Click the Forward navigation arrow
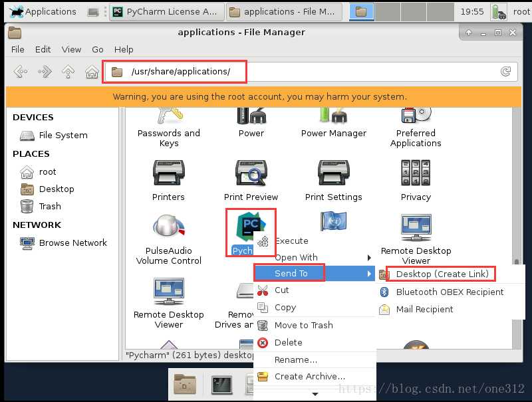Screen dimensions: 532x402 (45, 72)
